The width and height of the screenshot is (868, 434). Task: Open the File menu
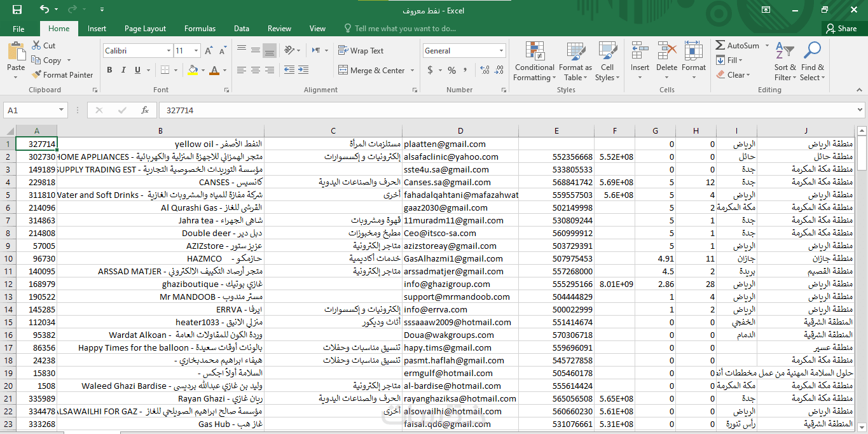(18, 29)
